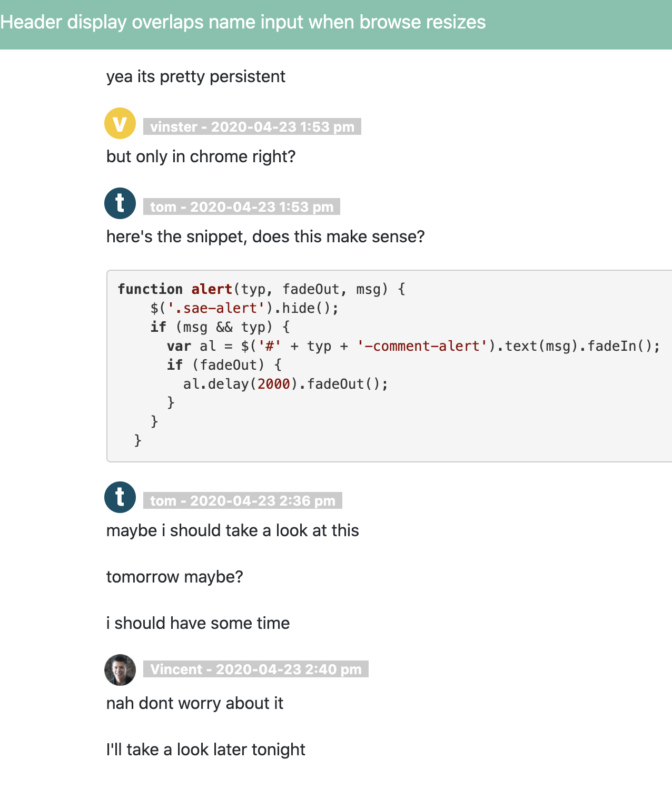
Task: Click tom's 1:53 pm timestamp label
Action: pyautogui.click(x=241, y=207)
